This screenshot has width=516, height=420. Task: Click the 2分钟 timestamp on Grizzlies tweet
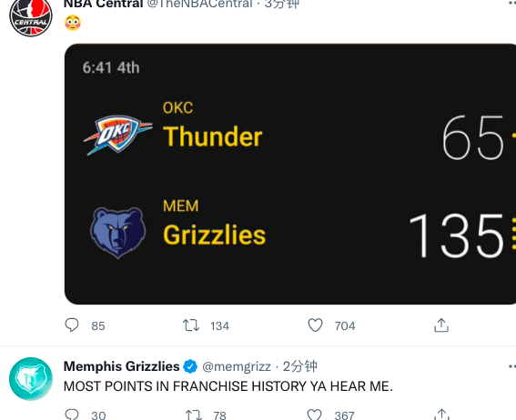[x=299, y=366]
